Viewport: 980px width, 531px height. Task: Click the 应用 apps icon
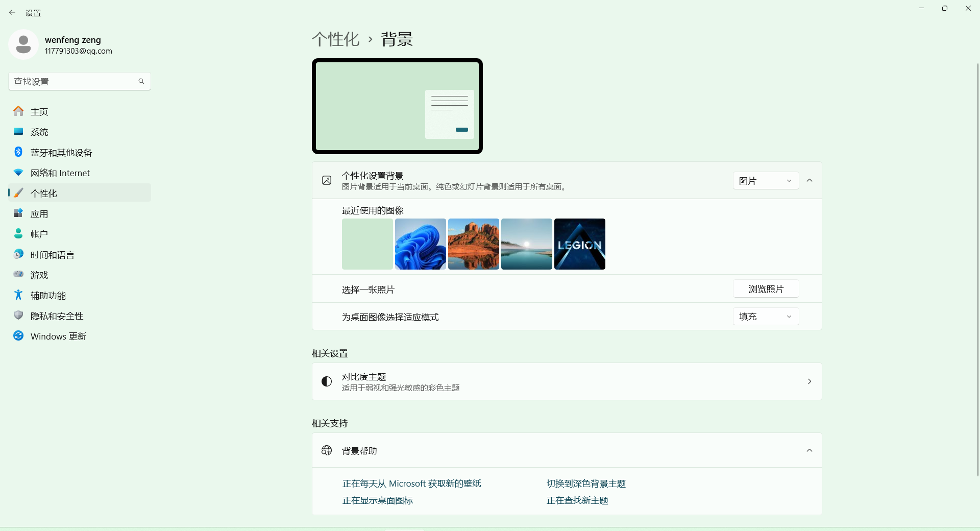tap(18, 213)
